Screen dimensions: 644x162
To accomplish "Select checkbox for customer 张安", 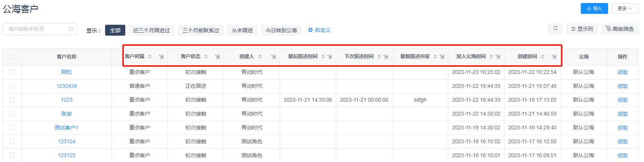I will click(12, 114).
